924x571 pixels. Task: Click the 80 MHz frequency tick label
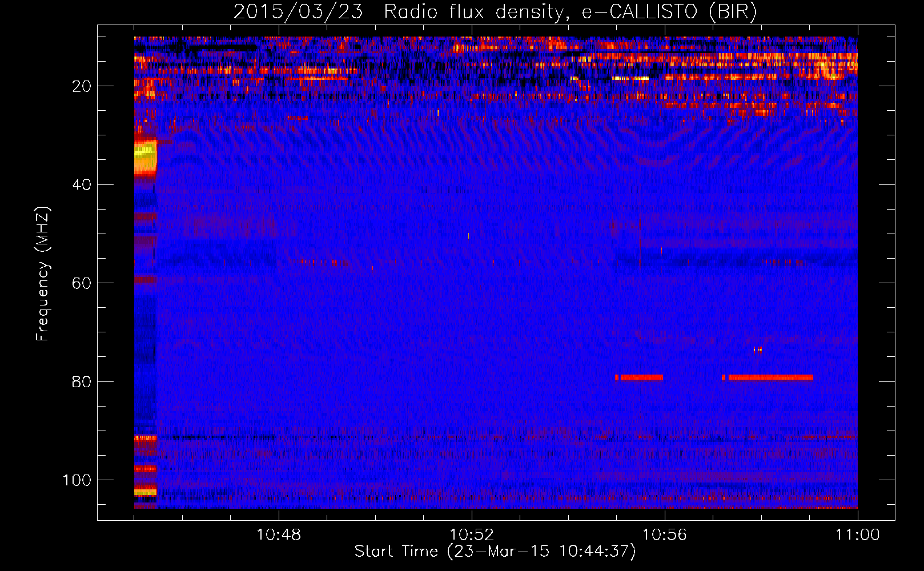pos(82,381)
